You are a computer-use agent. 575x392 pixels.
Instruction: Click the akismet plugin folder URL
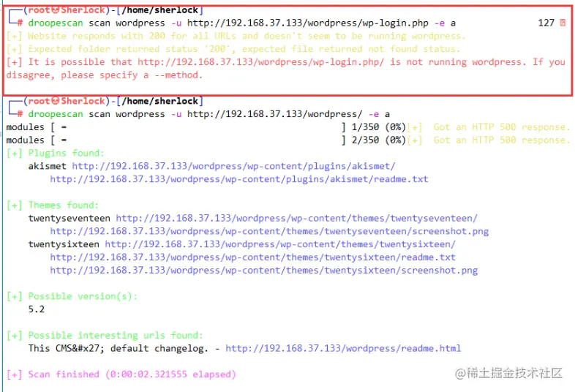click(x=233, y=166)
